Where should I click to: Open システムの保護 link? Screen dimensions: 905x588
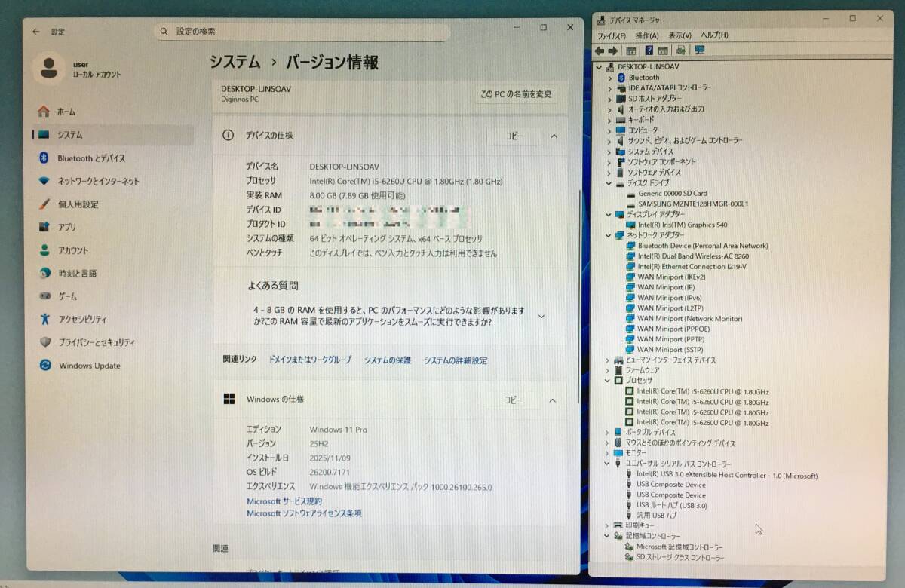388,360
